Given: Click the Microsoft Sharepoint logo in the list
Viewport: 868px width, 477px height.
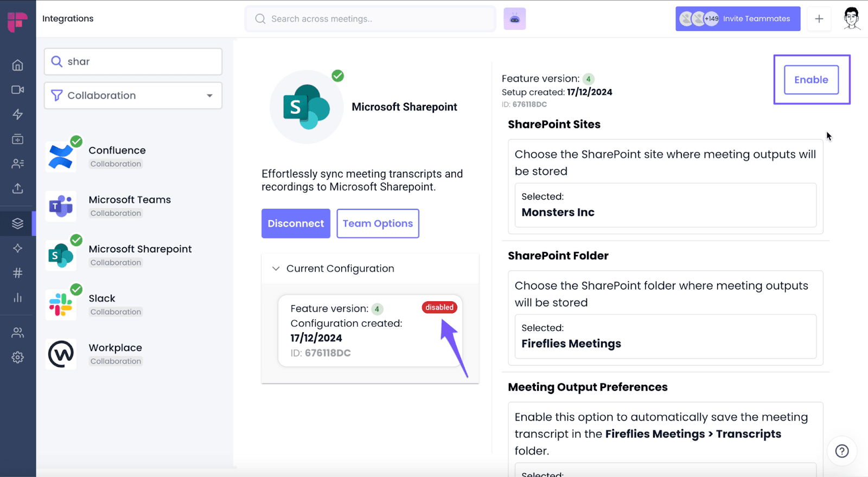Looking at the screenshot, I should [61, 255].
